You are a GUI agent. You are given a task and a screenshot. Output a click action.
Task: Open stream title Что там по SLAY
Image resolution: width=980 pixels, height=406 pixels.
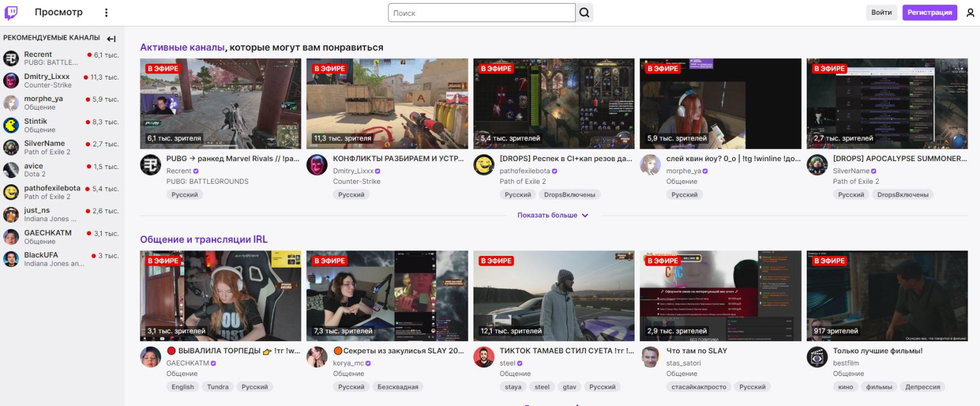(697, 351)
